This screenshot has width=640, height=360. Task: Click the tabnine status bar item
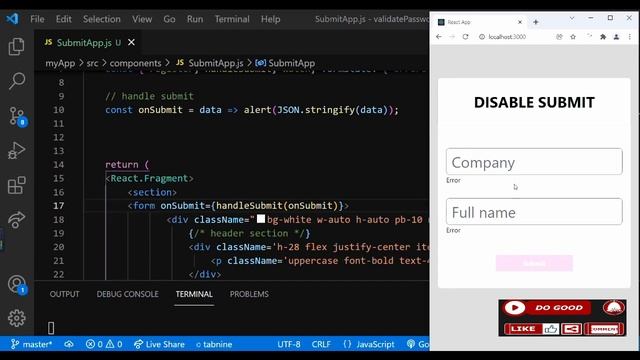[214, 344]
